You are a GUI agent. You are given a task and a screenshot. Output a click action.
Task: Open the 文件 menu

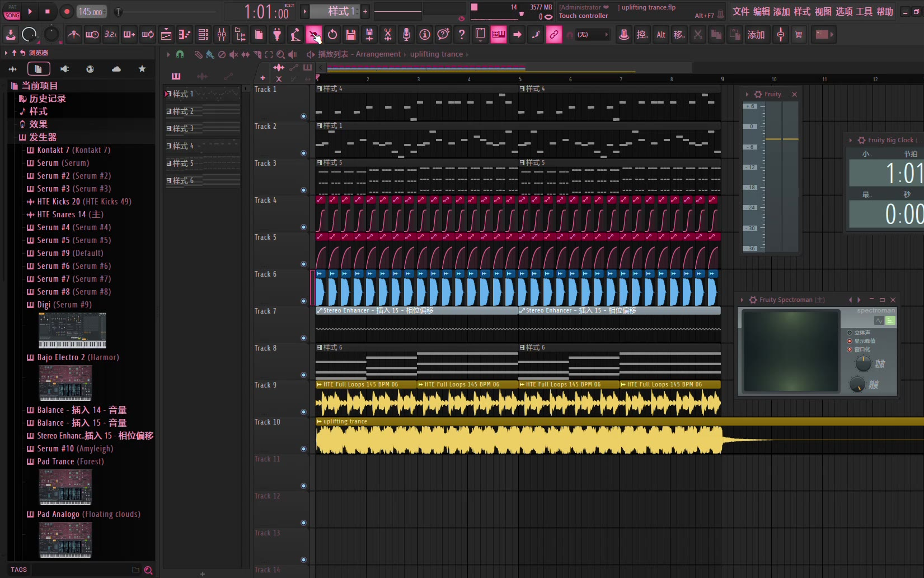740,12
